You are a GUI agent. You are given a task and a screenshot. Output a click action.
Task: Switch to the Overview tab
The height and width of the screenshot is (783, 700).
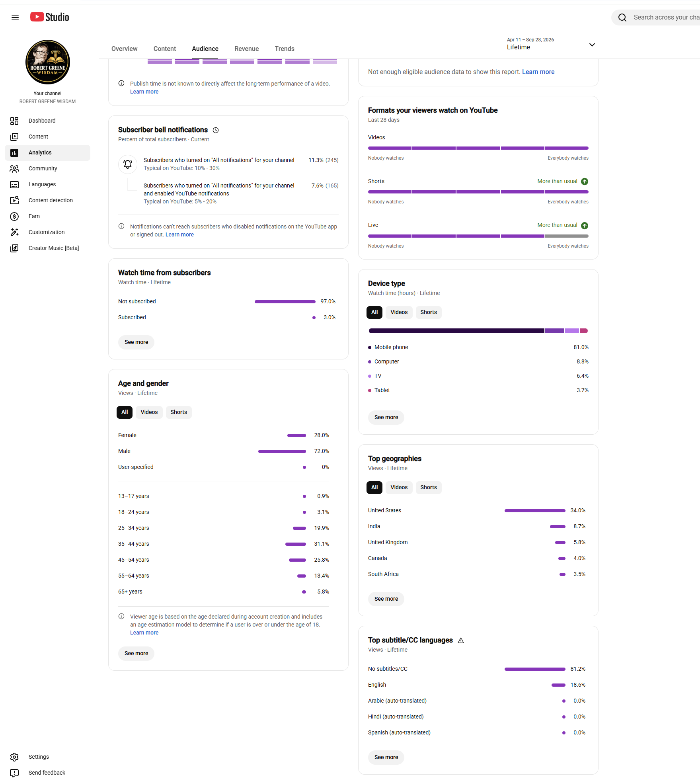[125, 49]
